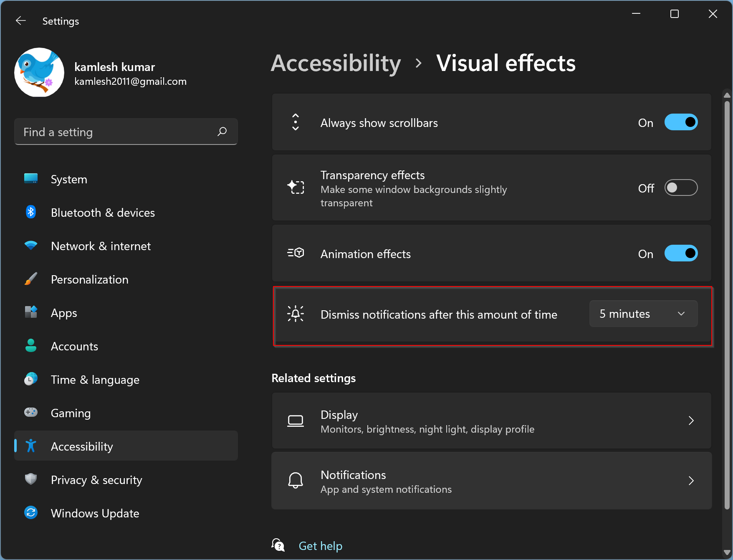Turn off Always show scrollbars toggle
The height and width of the screenshot is (560, 733).
pyautogui.click(x=681, y=122)
